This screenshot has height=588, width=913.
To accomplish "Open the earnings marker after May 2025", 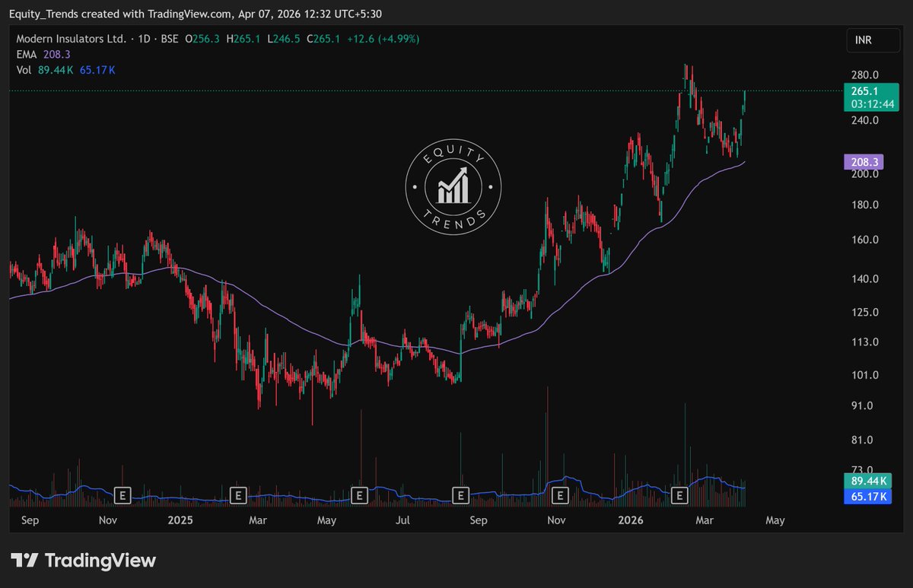I will (x=358, y=496).
